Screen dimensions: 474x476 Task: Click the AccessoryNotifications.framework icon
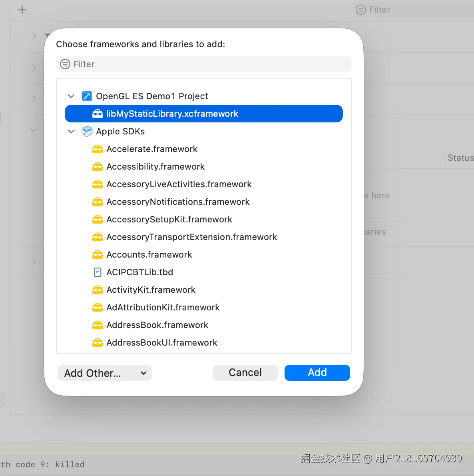click(98, 202)
